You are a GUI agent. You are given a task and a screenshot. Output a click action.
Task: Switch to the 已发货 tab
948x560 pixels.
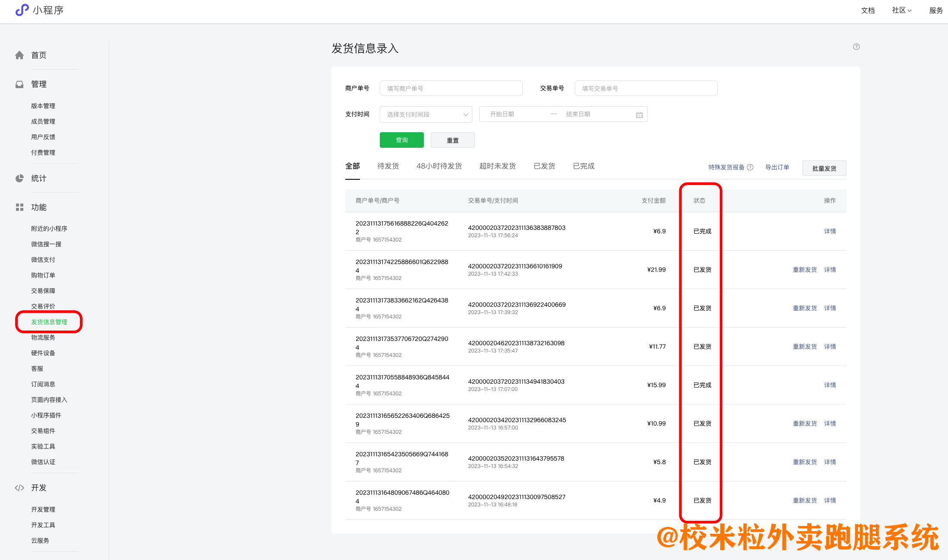[544, 166]
